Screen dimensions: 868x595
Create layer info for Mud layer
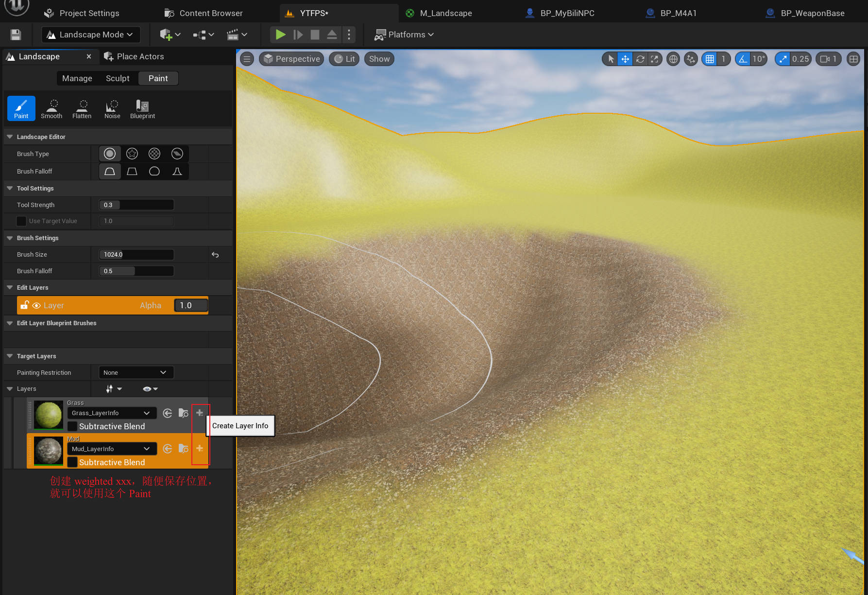(x=200, y=448)
